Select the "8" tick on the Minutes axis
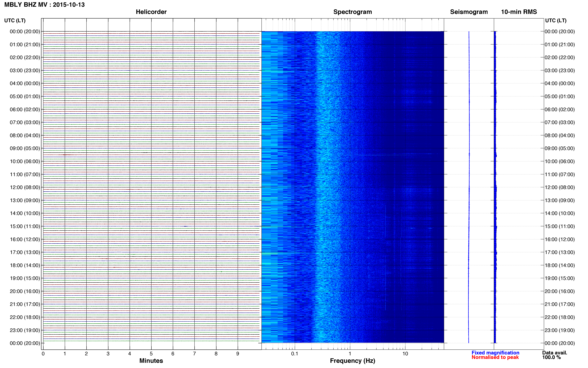Screen dimensions: 588x368 [x=216, y=354]
